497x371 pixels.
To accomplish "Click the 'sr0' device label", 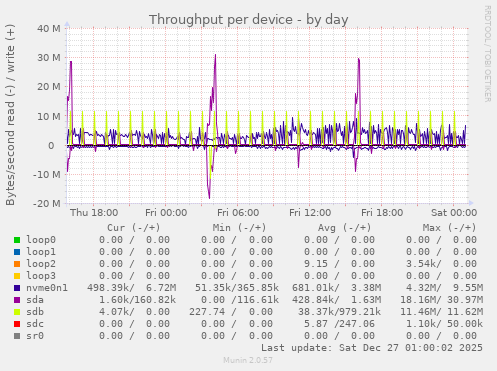I will point(35,336).
